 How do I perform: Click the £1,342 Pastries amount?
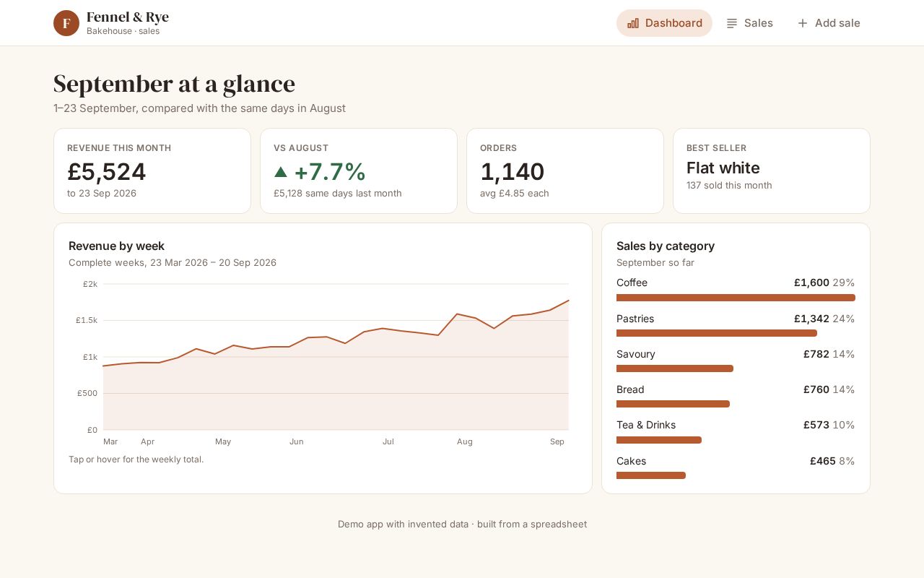(x=811, y=319)
